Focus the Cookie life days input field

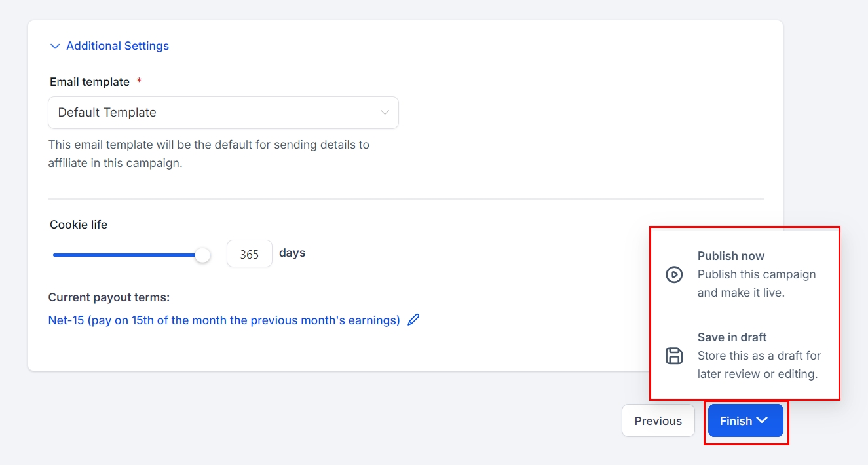tap(249, 254)
